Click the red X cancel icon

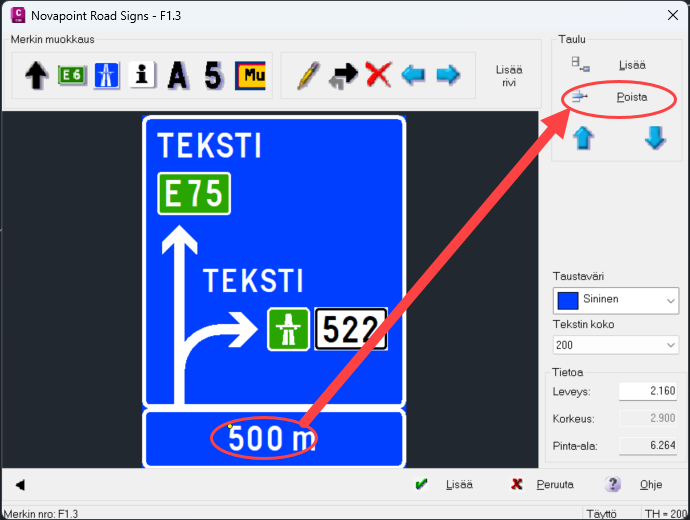517,484
